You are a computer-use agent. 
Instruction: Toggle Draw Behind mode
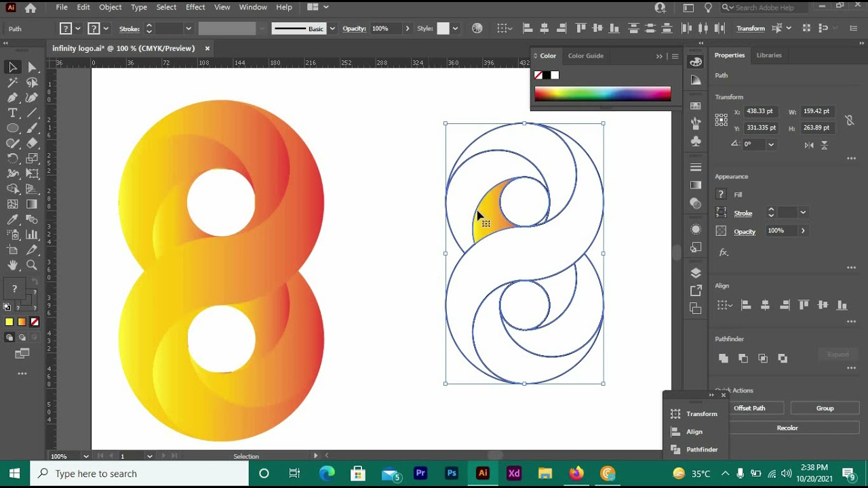(22, 337)
